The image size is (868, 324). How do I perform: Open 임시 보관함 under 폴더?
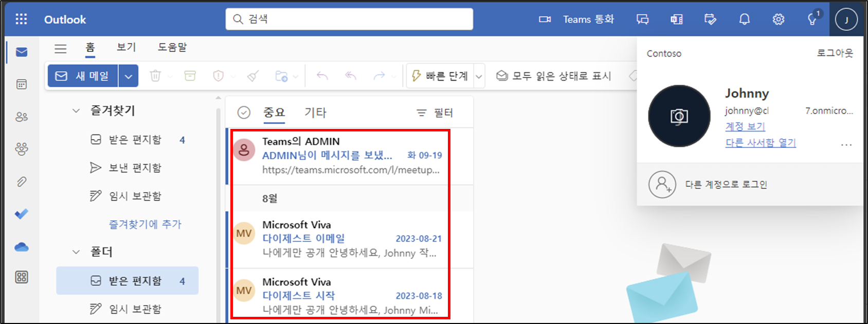(128, 309)
